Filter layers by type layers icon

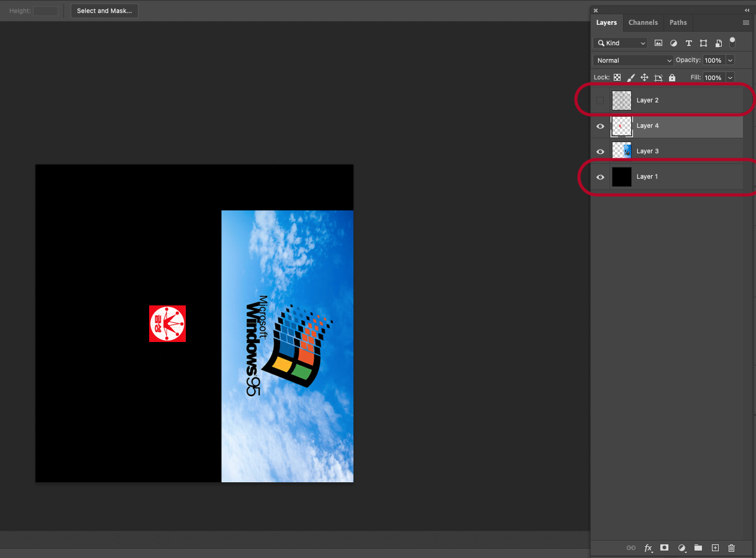pos(688,43)
